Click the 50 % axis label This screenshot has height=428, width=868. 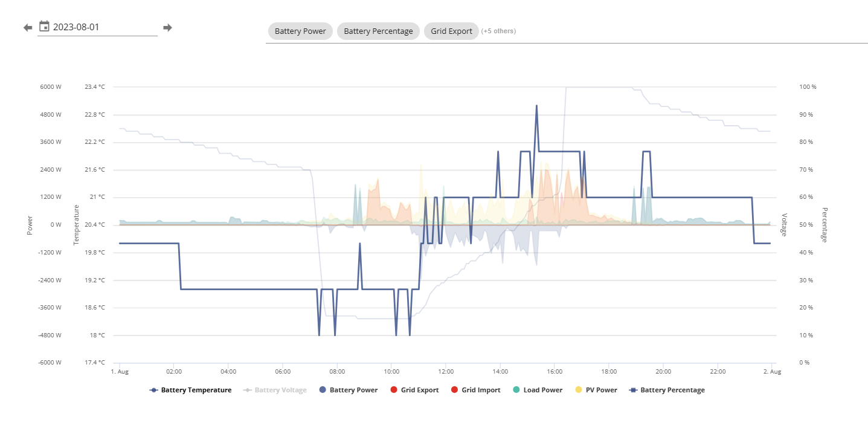806,225
